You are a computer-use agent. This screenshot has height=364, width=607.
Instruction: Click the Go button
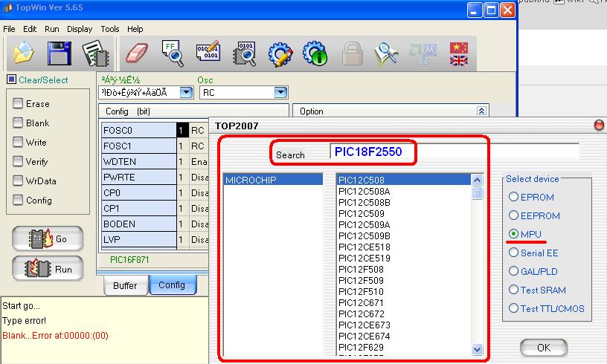coord(48,238)
